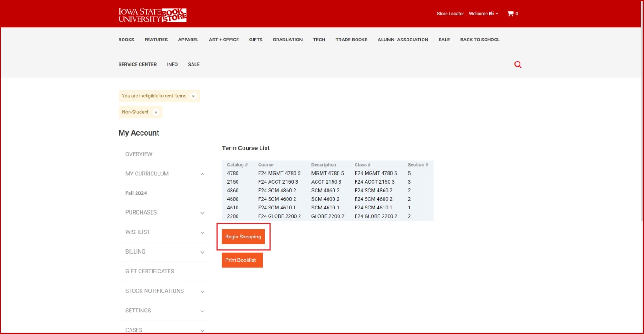
Task: Dismiss the ineligible to rent items notice
Action: pyautogui.click(x=193, y=96)
